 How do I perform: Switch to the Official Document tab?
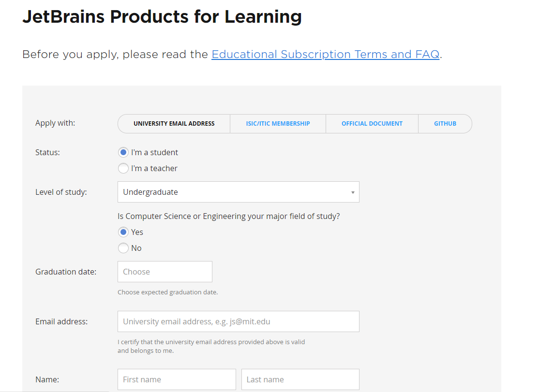[372, 124]
